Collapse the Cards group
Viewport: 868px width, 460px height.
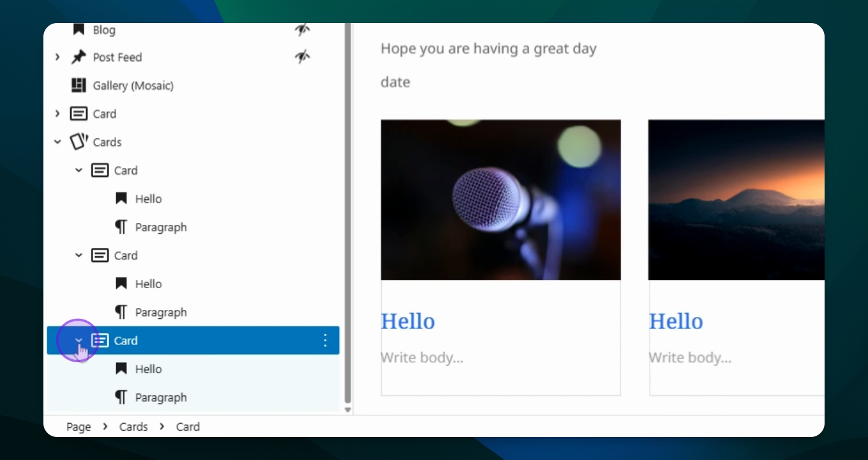point(57,142)
